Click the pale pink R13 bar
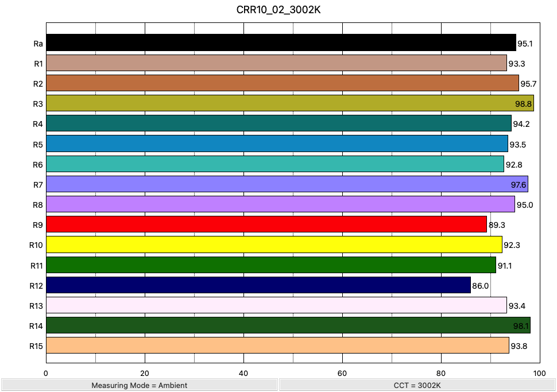This screenshot has width=557, height=392. 276,305
